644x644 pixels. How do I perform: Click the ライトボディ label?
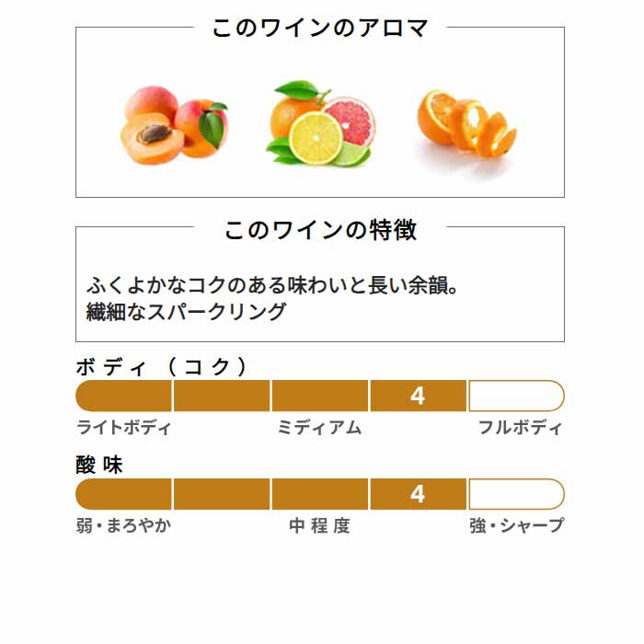point(123,428)
